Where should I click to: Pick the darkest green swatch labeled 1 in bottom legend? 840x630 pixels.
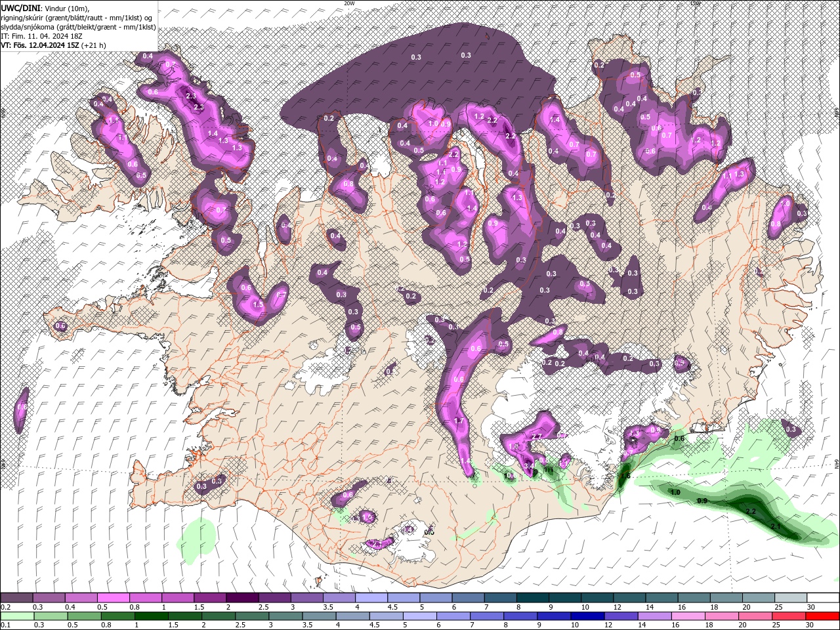(x=151, y=616)
